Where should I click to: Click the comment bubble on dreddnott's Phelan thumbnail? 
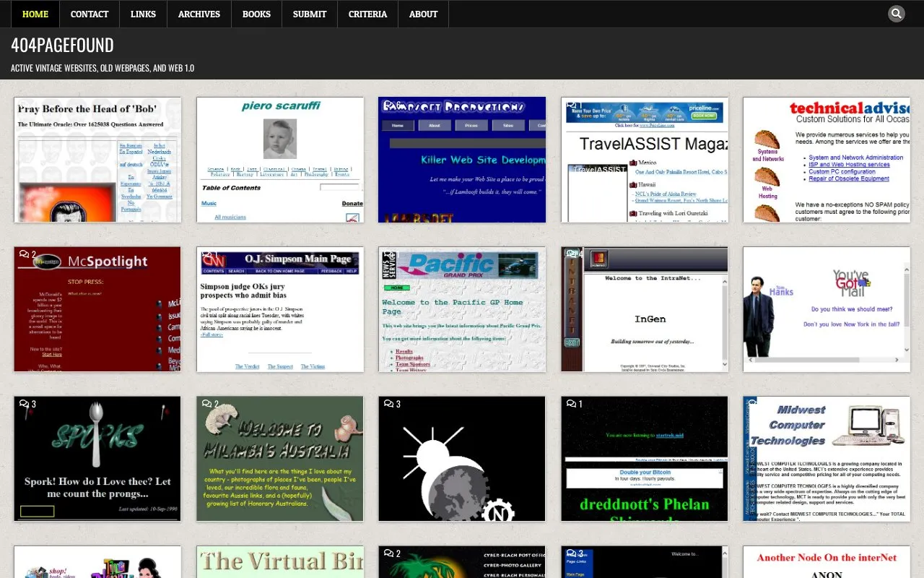point(575,404)
